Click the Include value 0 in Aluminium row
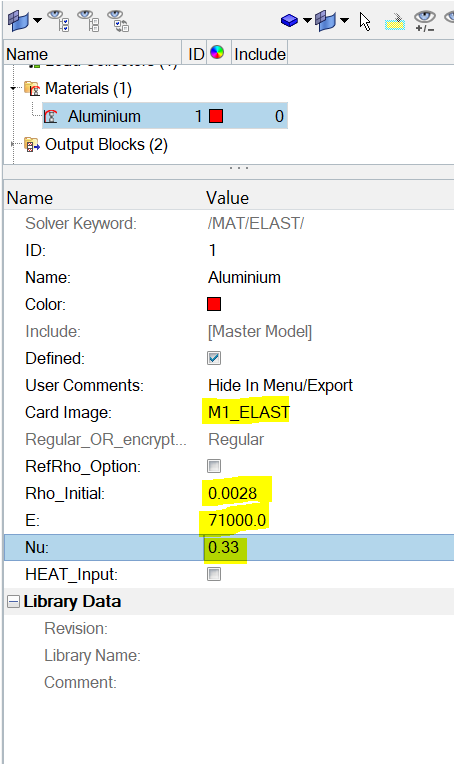455x765 pixels. pos(279,116)
